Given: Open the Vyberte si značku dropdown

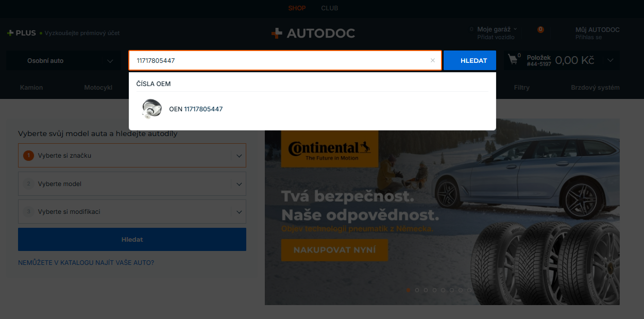Looking at the screenshot, I should pos(132,155).
